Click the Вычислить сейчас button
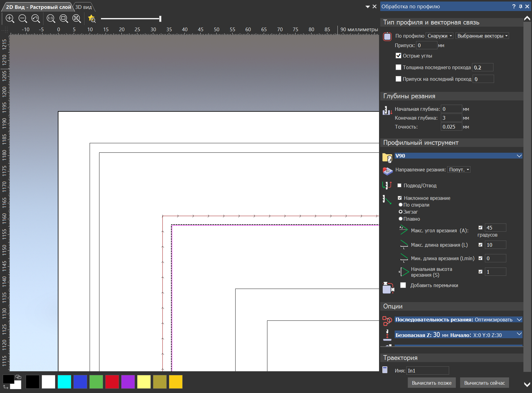 [484, 383]
